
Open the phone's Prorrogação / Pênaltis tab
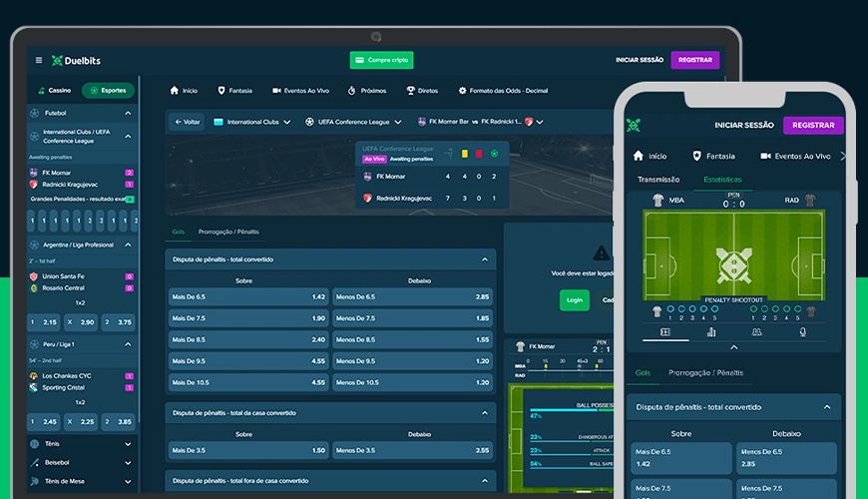705,372
